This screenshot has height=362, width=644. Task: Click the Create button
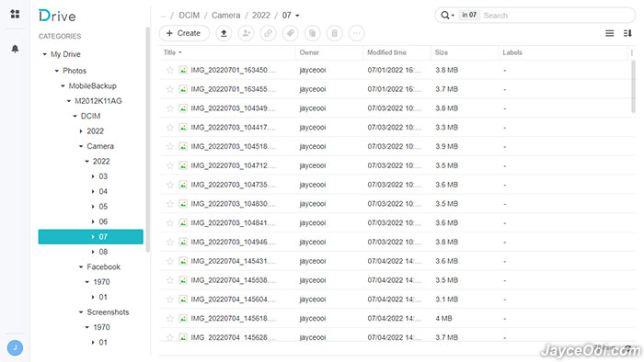click(x=184, y=33)
